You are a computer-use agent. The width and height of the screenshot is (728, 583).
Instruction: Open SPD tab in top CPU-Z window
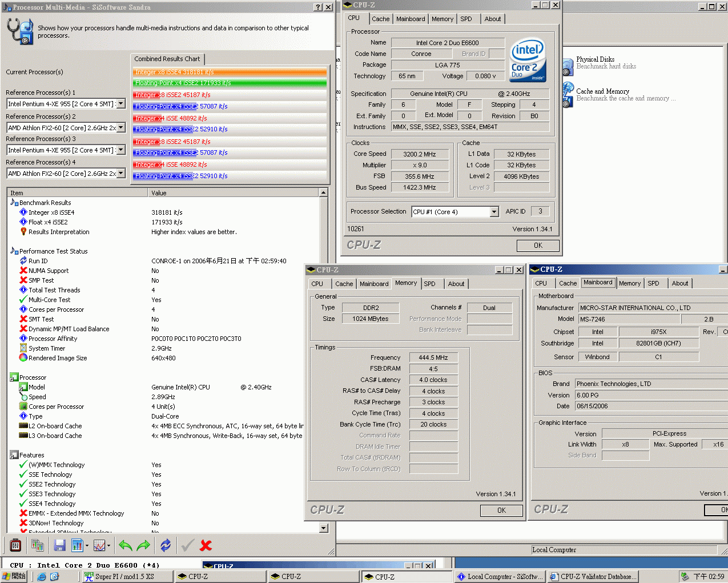click(466, 19)
